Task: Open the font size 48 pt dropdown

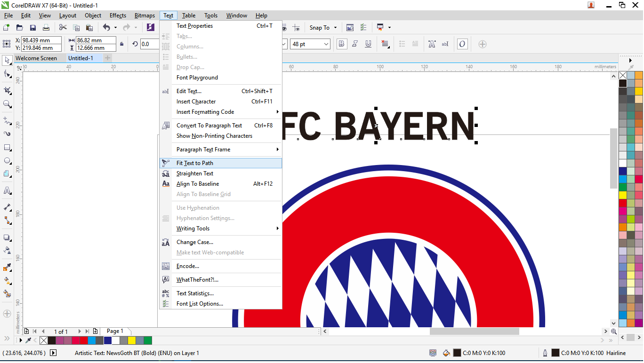Action: click(x=326, y=44)
